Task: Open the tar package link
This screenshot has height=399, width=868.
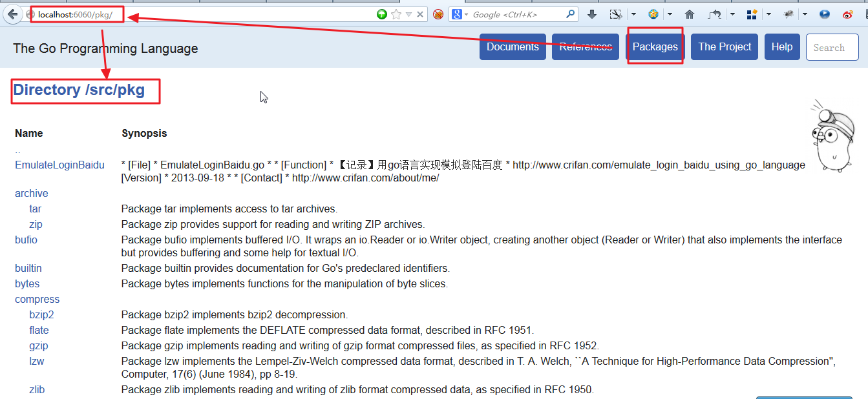Action: coord(35,209)
